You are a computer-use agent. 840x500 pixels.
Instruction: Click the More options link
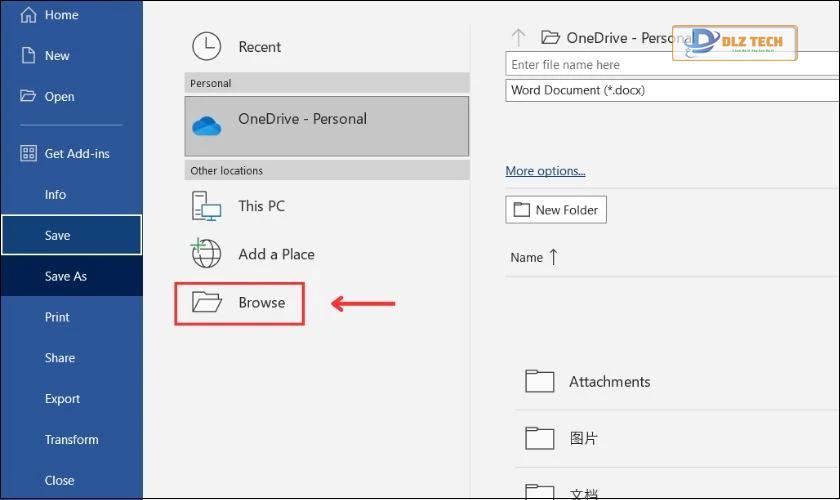tap(545, 170)
